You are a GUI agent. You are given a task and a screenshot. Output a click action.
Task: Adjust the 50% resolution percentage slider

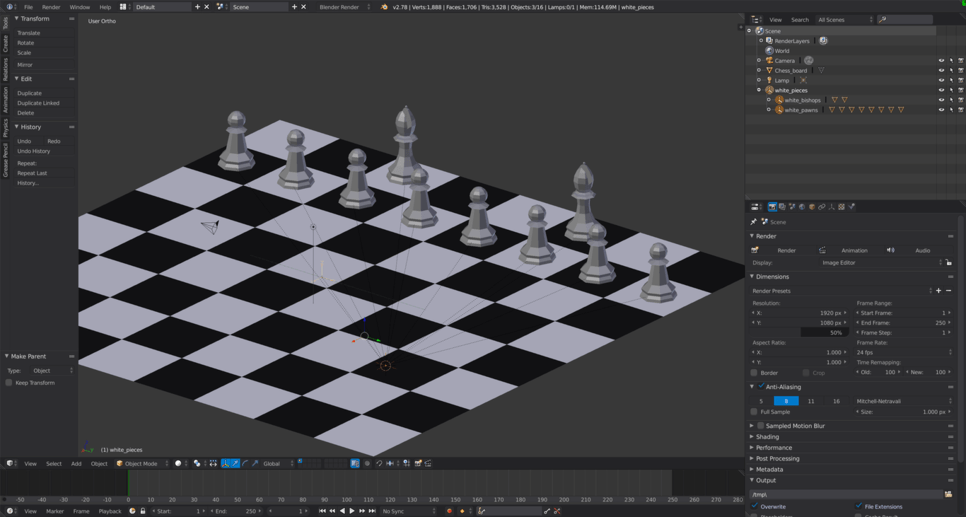(x=824, y=333)
